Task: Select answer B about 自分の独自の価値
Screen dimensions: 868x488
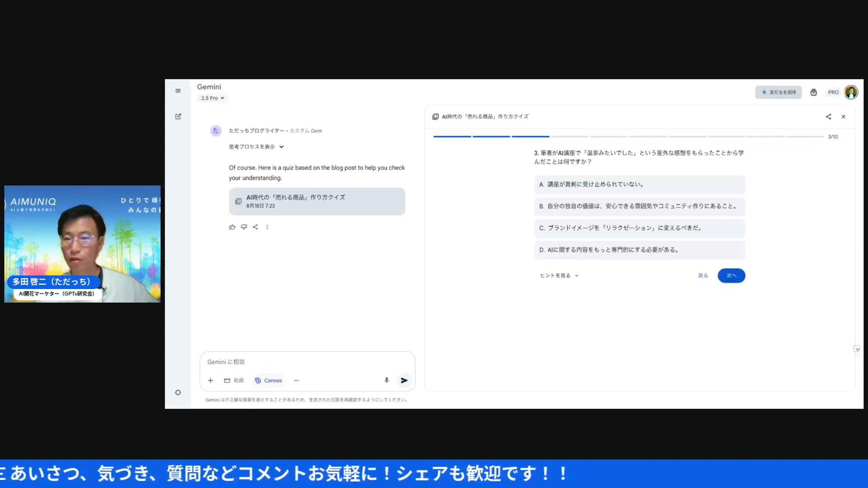Action: coord(639,206)
